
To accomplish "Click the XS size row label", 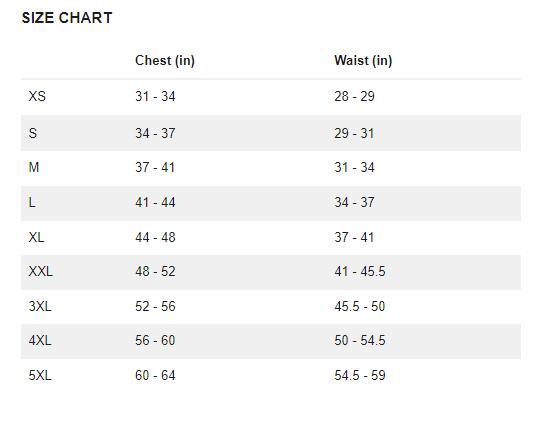I will click(x=37, y=96).
